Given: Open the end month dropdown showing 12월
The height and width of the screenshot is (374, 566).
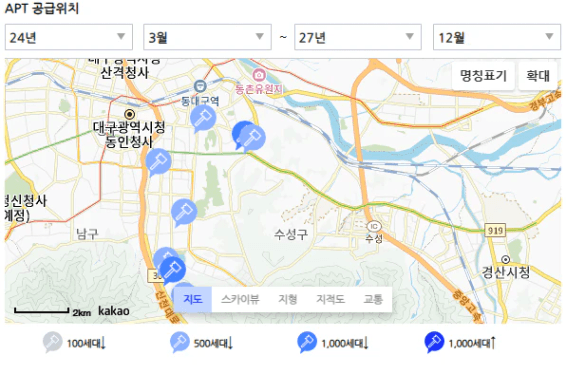Looking at the screenshot, I should click(497, 37).
